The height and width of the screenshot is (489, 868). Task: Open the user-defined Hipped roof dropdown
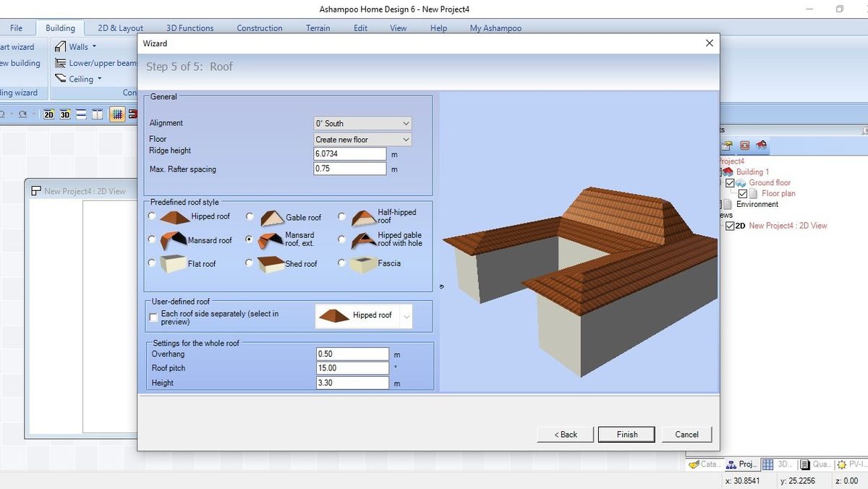tap(405, 315)
